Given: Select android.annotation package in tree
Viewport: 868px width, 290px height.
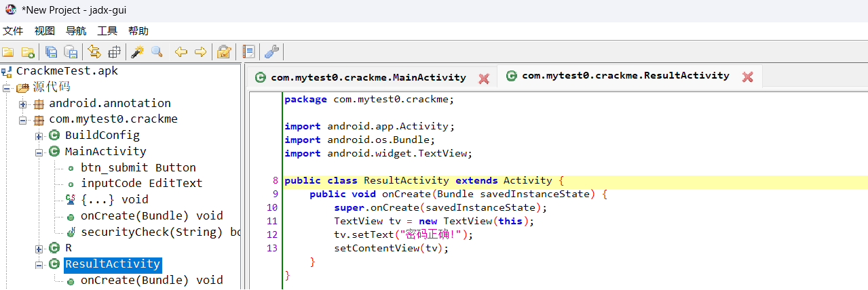Looking at the screenshot, I should pos(110,103).
